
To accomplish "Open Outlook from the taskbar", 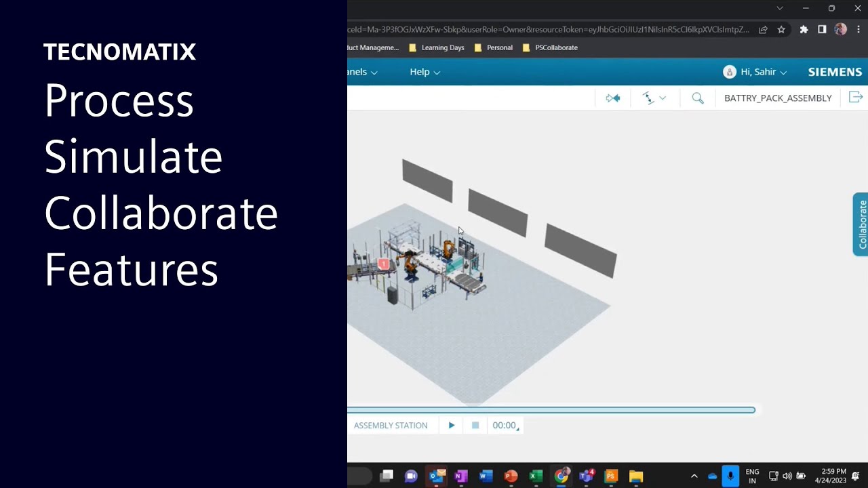I will (x=436, y=476).
